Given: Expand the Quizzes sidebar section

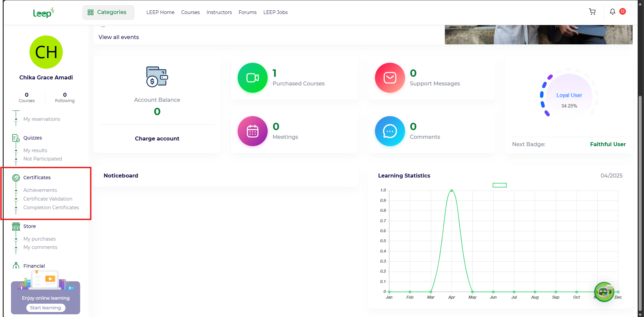Looking at the screenshot, I should 32,138.
